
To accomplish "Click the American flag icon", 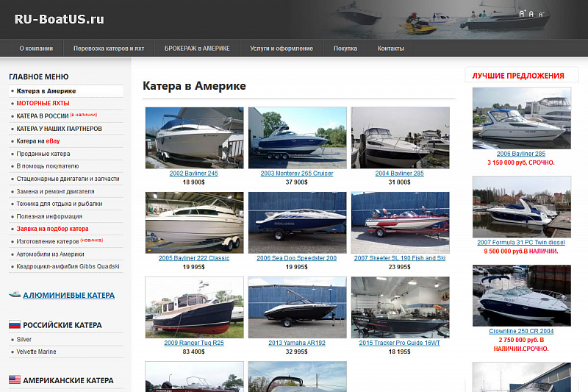I will tap(15, 379).
